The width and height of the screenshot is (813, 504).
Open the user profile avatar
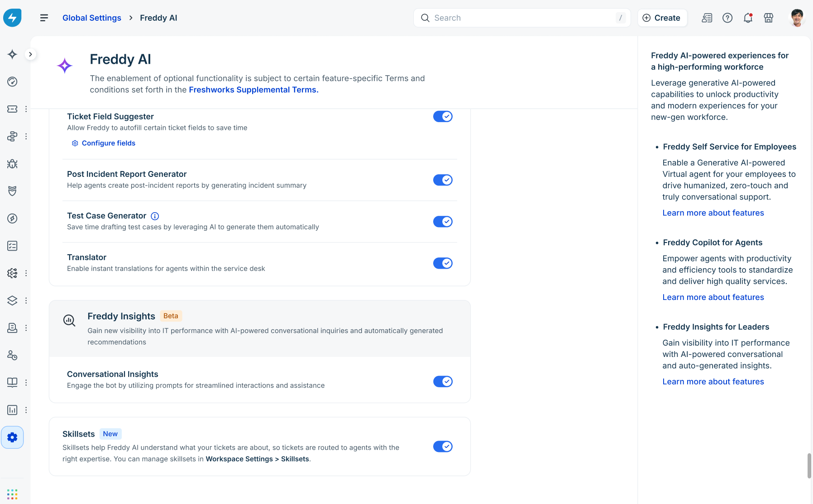797,18
